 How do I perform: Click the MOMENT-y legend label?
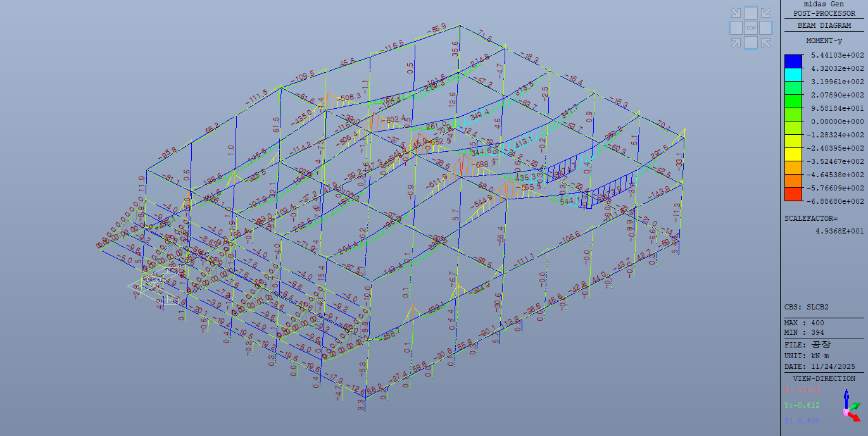[x=823, y=40]
